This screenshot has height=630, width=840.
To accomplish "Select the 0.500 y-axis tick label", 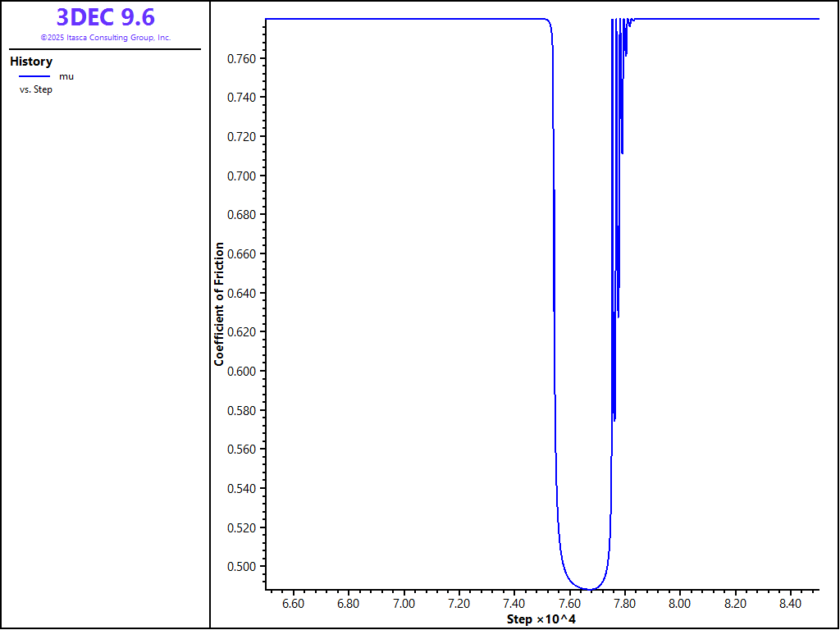I will (x=242, y=566).
